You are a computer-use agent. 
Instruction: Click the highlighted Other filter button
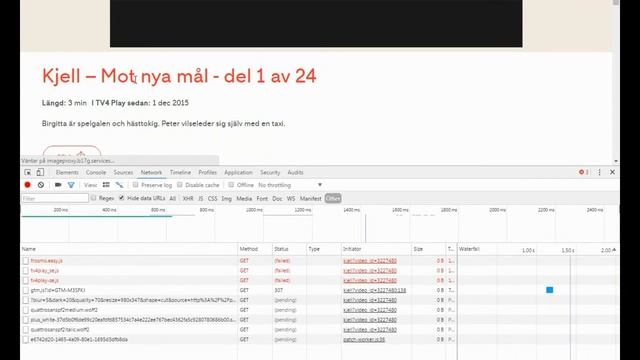click(333, 198)
